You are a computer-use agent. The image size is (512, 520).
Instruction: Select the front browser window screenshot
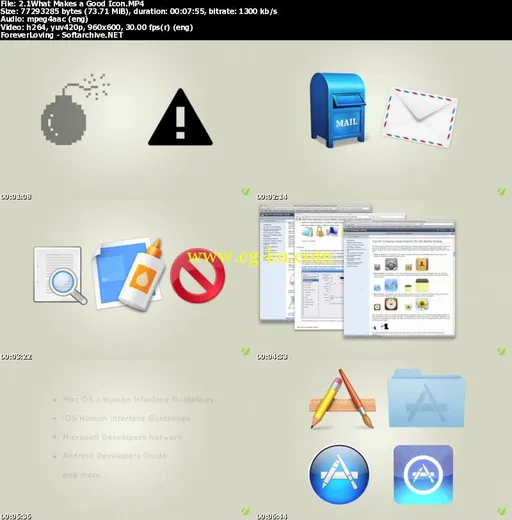click(x=400, y=278)
